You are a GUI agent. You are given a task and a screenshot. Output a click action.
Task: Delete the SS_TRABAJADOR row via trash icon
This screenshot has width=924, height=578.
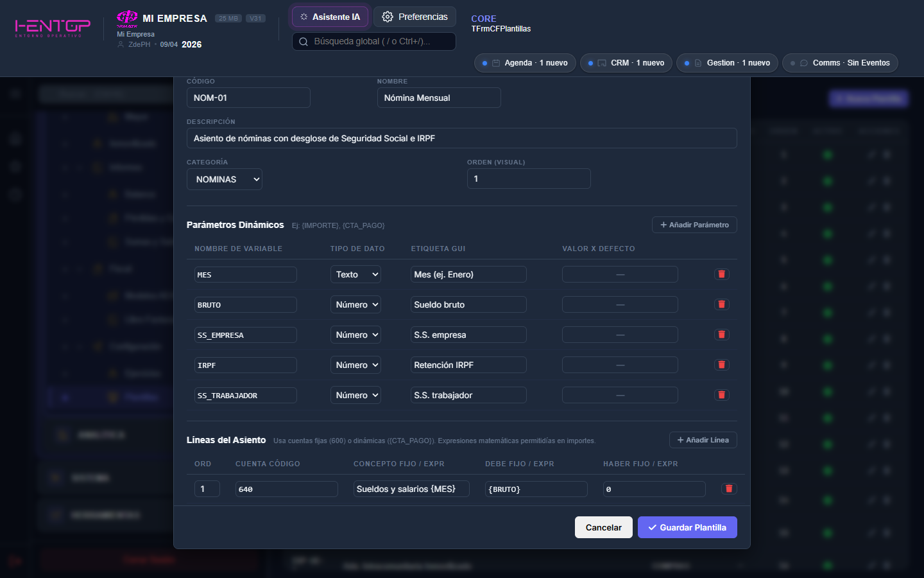pos(721,395)
